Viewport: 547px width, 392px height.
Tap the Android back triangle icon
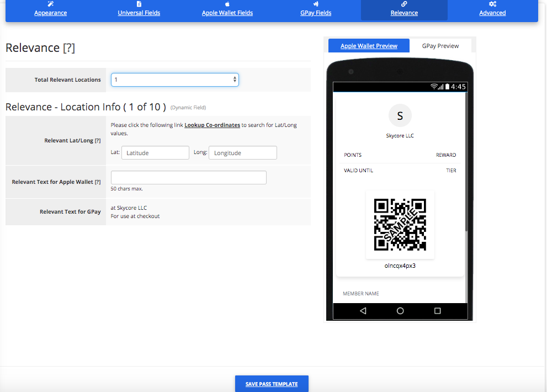coord(363,311)
